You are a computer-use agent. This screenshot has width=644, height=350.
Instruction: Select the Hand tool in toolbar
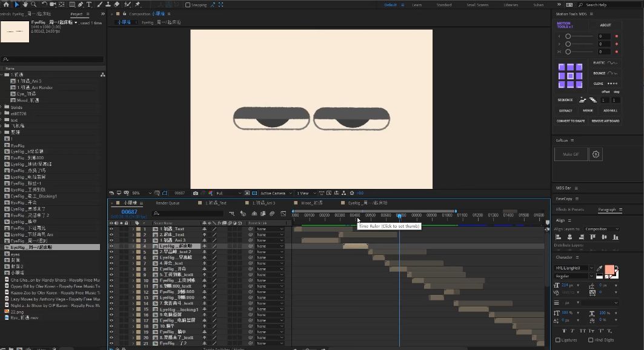(x=25, y=4)
